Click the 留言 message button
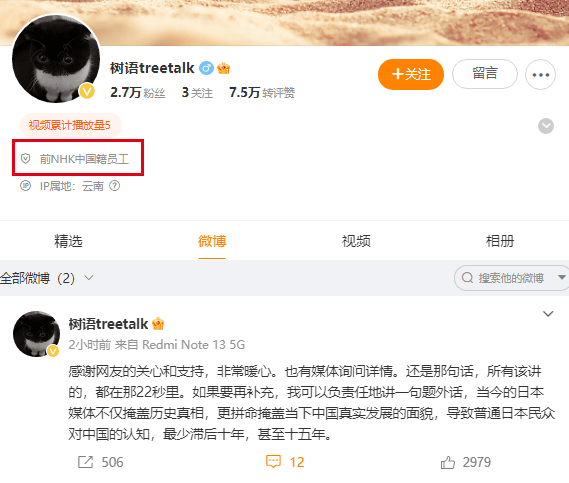Screen dimensions: 569x483 point(485,74)
